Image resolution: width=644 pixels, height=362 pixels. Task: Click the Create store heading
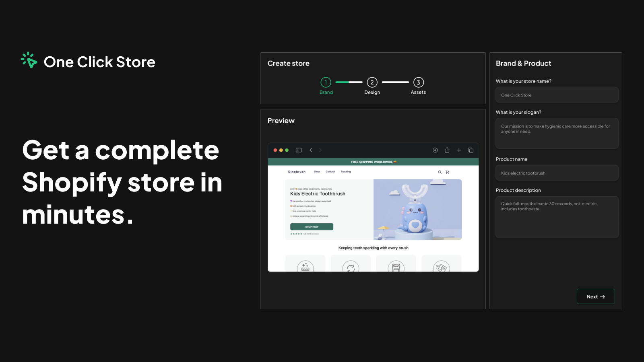coord(289,63)
